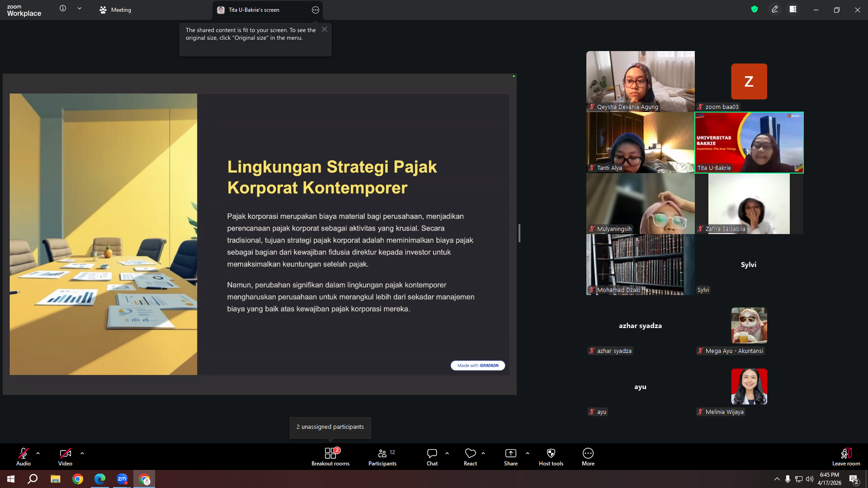Expand audio settings caret next to Audio

pyautogui.click(x=38, y=453)
